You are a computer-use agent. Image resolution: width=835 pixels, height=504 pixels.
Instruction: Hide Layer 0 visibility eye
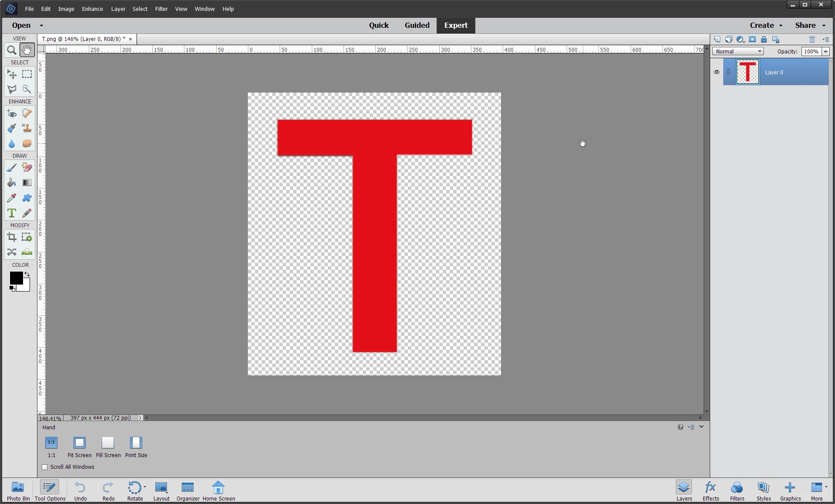click(x=717, y=72)
